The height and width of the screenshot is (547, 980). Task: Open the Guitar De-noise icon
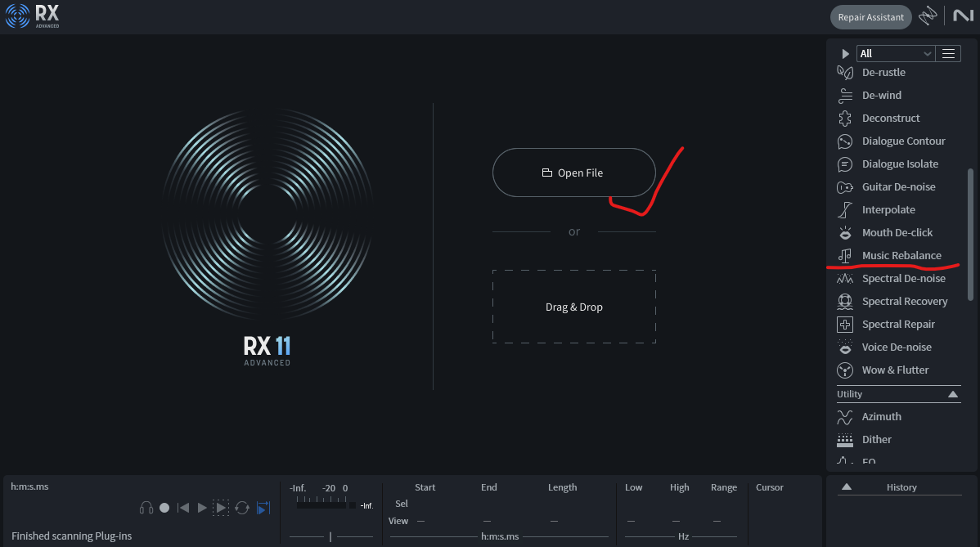point(845,187)
